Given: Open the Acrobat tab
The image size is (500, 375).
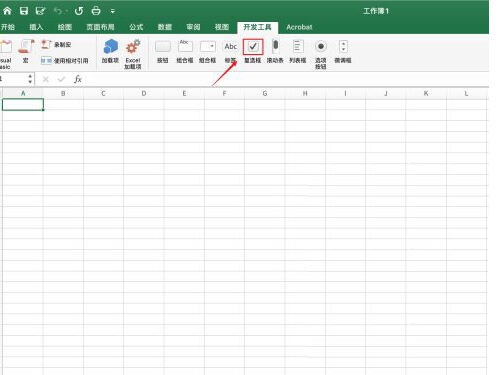Looking at the screenshot, I should click(299, 27).
